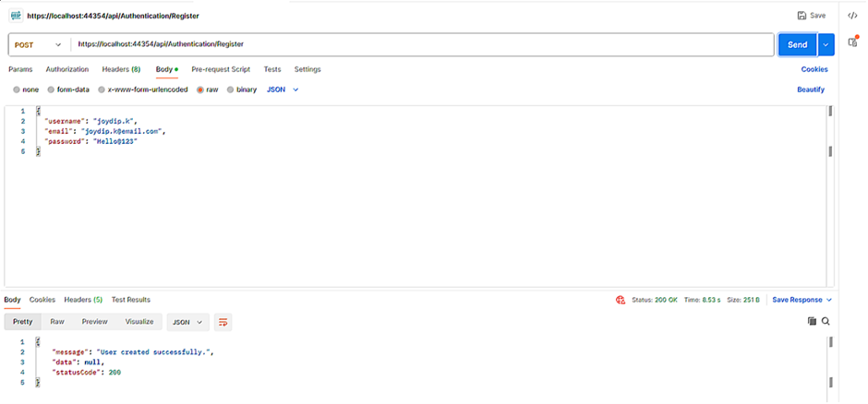The width and height of the screenshot is (868, 404).
Task: Click the request title URL at the top
Action: pos(113,16)
